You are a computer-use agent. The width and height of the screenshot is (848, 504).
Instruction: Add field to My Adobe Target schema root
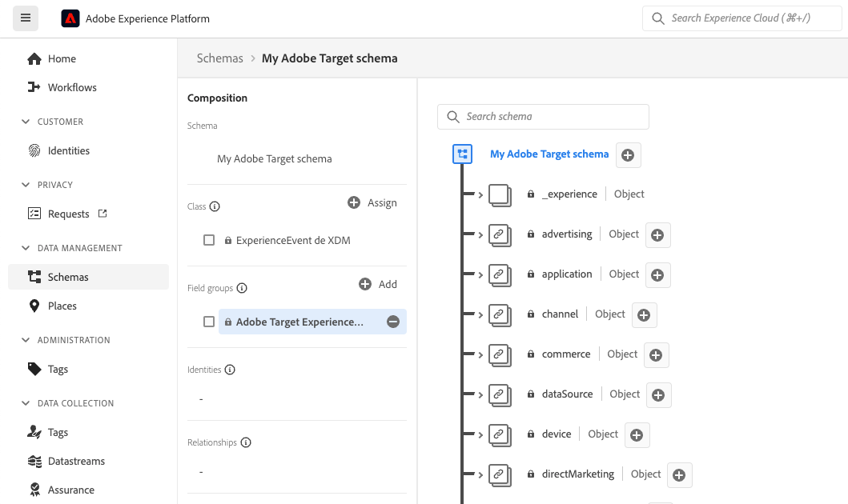point(628,155)
